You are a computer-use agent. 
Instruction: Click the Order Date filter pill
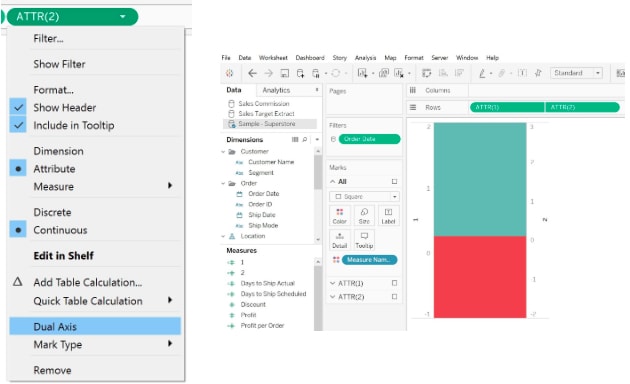pos(369,139)
